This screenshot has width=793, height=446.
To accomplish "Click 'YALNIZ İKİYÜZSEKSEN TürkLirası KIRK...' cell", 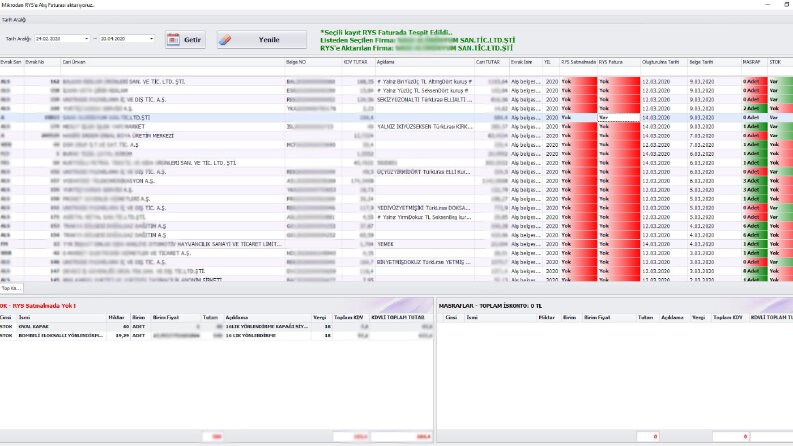I will point(424,126).
